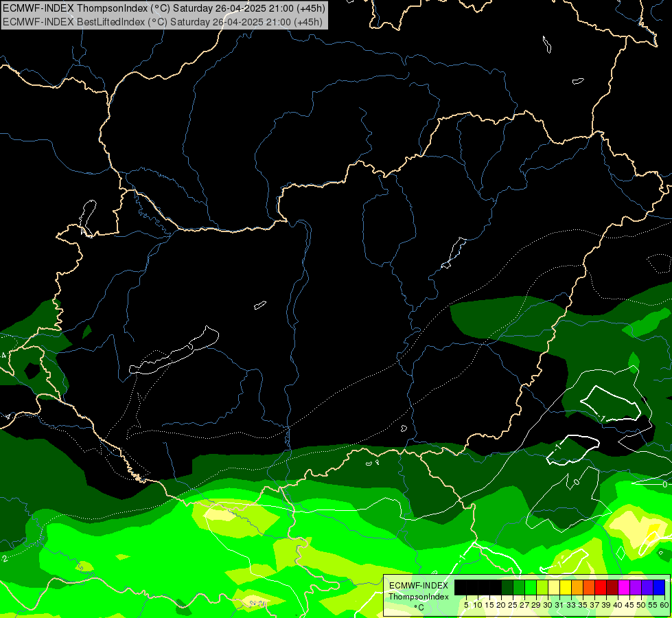Screen dimensions: 672x618
Task: Pick the indigo 50-55 legend swatch
Action: (x=647, y=588)
